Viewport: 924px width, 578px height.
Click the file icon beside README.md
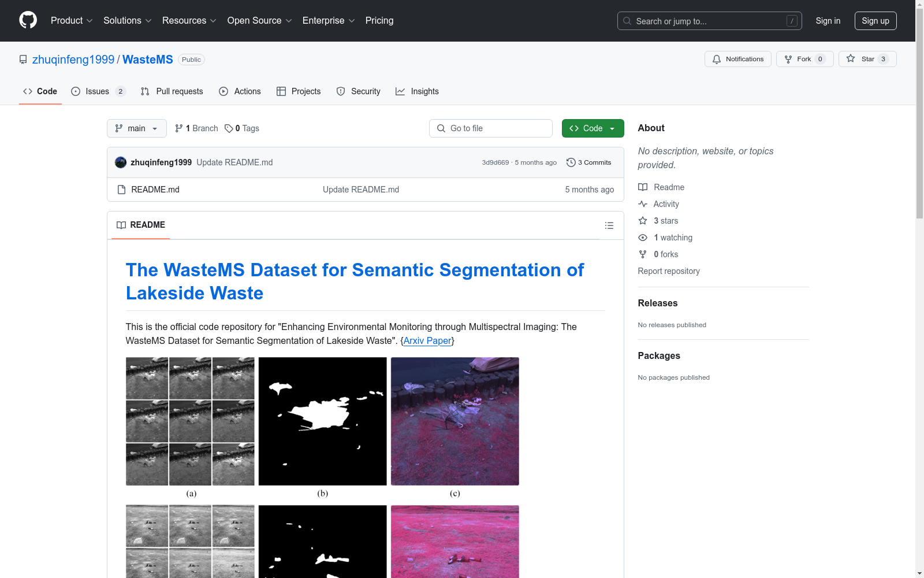point(121,190)
